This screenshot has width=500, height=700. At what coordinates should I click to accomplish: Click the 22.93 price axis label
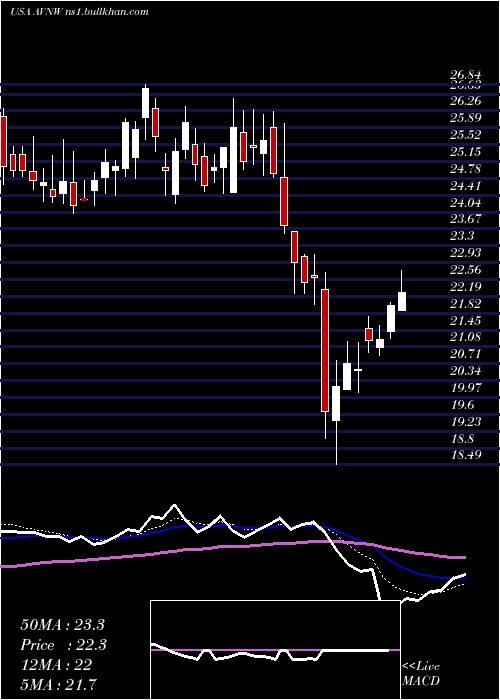pyautogui.click(x=465, y=253)
